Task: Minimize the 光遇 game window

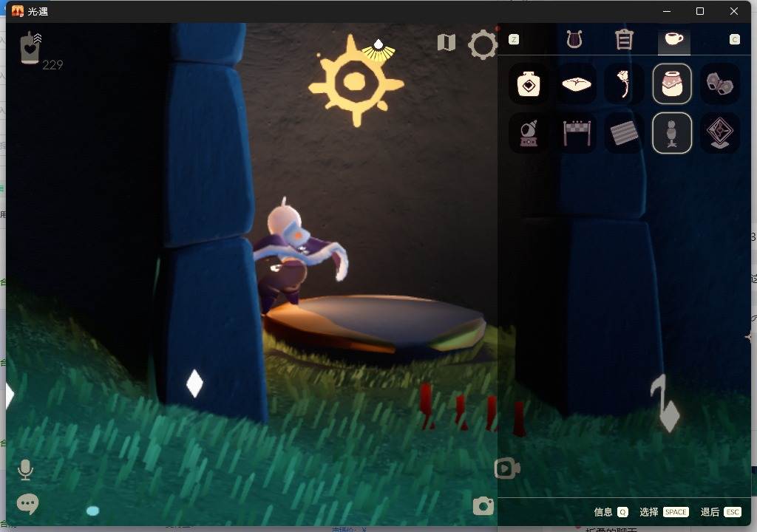Action: (667, 11)
